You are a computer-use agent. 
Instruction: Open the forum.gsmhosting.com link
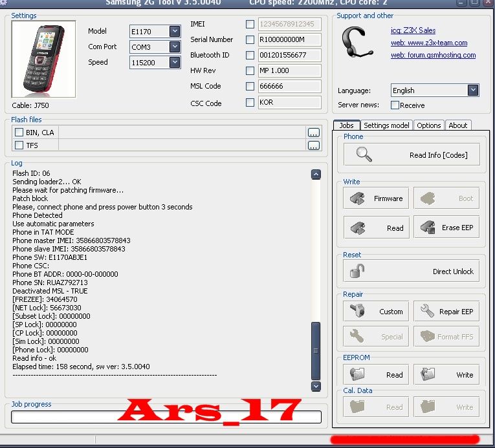433,55
